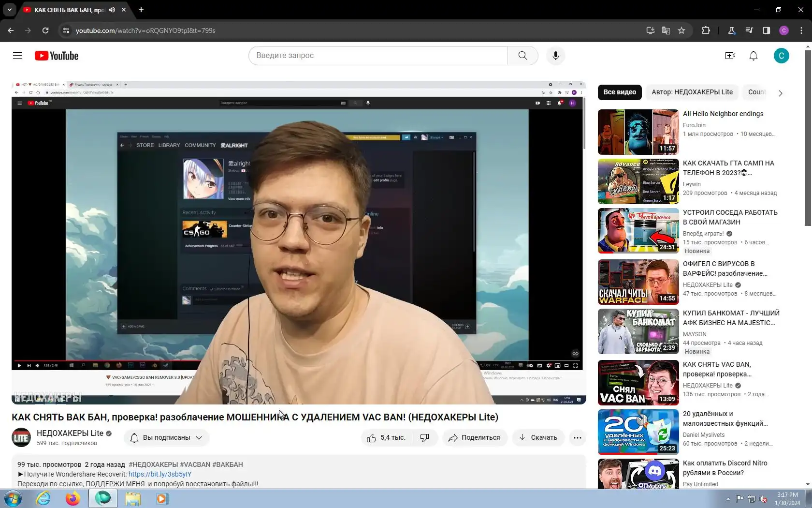
Task: Click the #ВАКБАН hashtag
Action: pyautogui.click(x=228, y=464)
